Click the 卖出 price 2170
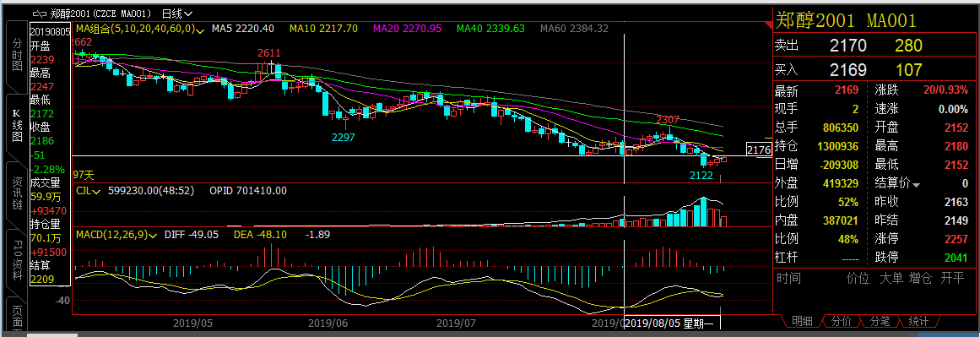Viewport: 980px width, 337px height. 848,46
